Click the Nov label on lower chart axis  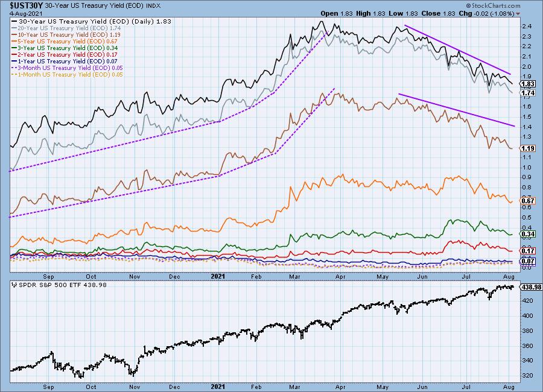click(x=135, y=387)
